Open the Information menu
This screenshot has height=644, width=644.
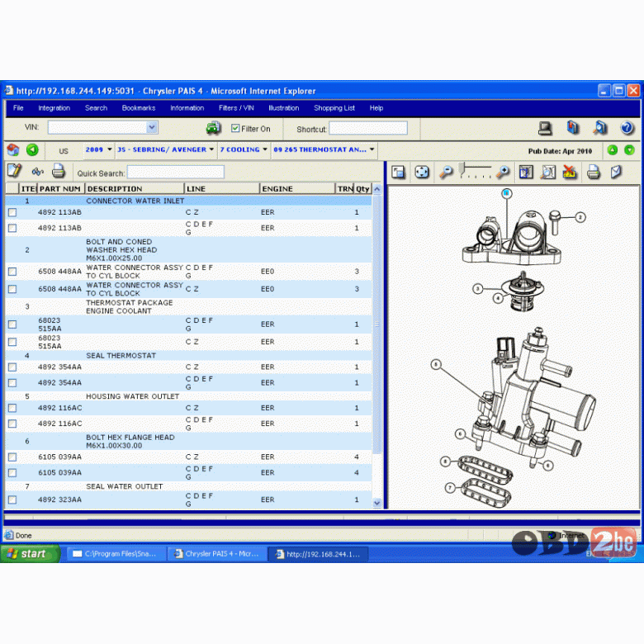click(187, 108)
